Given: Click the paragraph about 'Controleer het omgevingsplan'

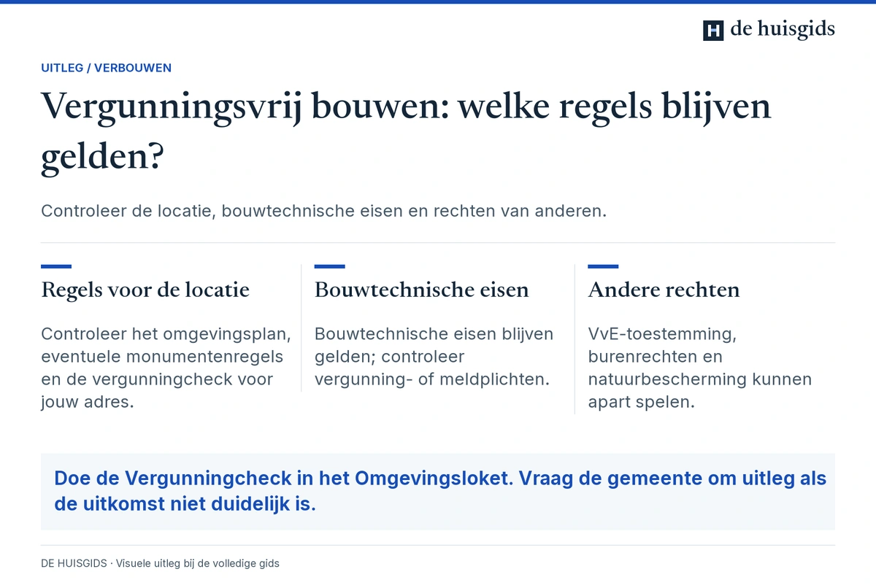Looking at the screenshot, I should tap(166, 368).
